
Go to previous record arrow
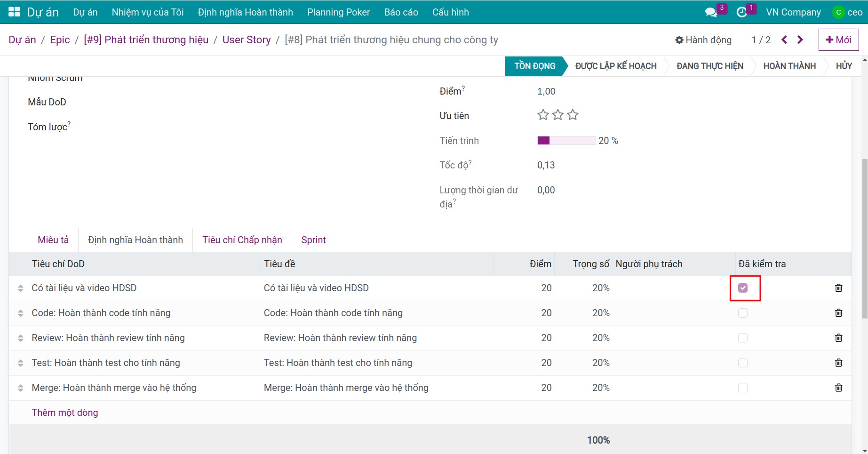(x=784, y=40)
